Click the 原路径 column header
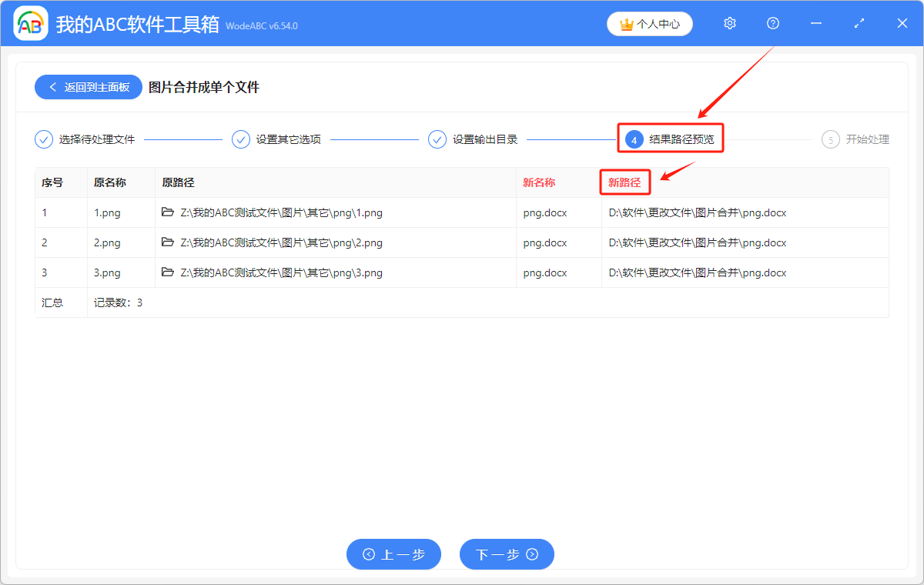924x585 pixels. click(178, 183)
